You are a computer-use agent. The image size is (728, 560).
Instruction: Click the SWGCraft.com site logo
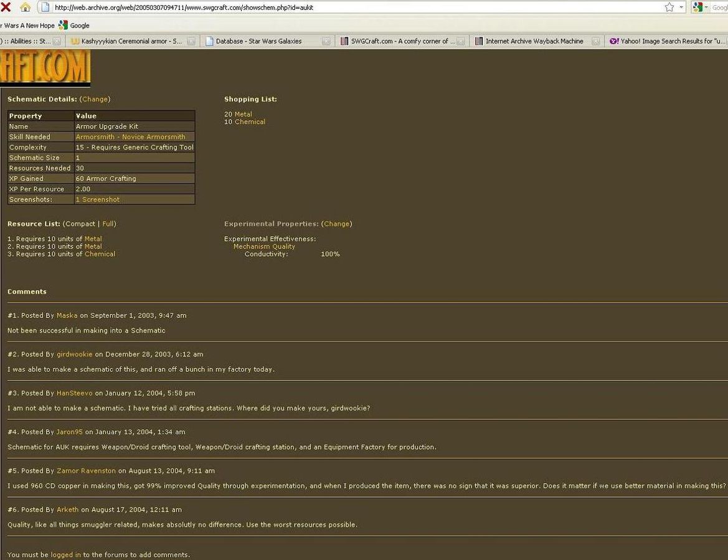tap(45, 67)
